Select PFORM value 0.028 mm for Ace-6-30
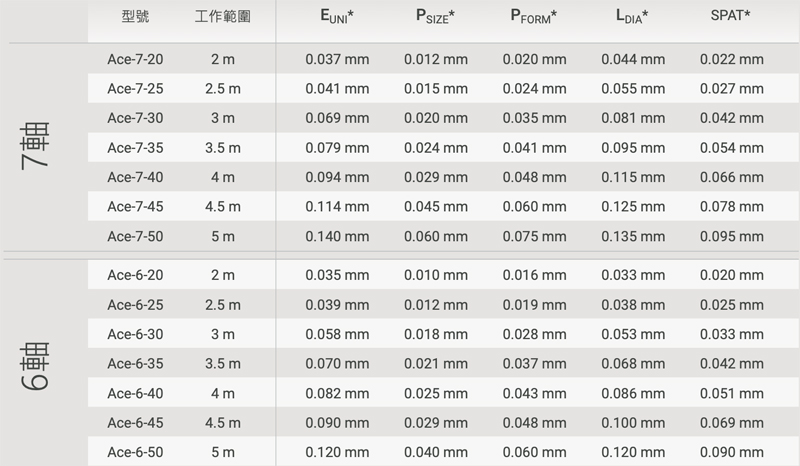 coord(534,333)
